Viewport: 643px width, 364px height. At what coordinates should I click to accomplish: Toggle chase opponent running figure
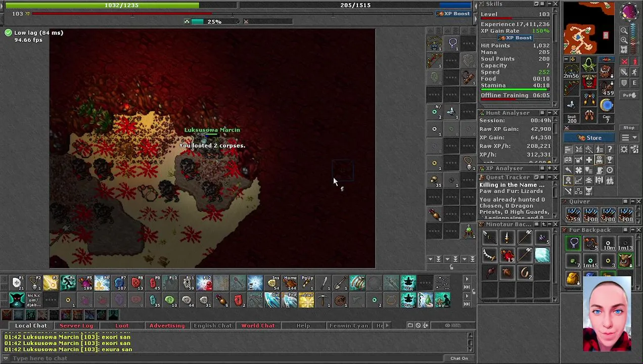coord(634,72)
